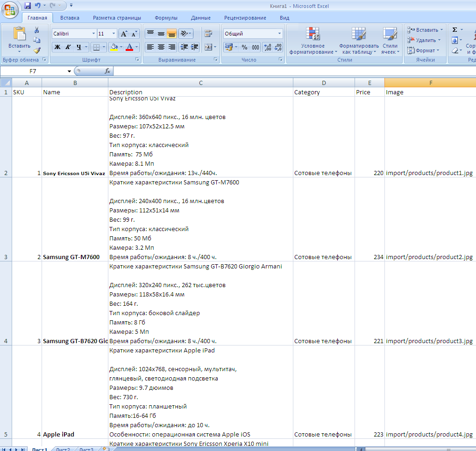476x451 pixels.
Task: Click the Вставить paste icon
Action: [20, 34]
